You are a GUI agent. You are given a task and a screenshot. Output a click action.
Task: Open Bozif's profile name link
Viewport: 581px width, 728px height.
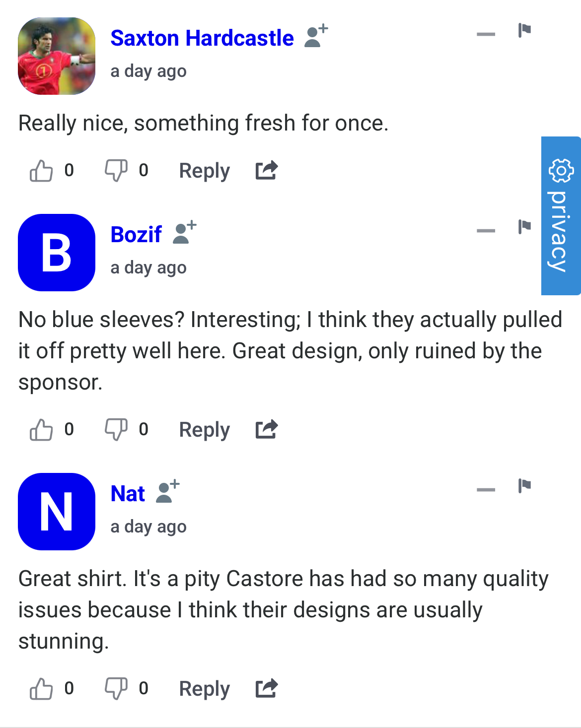click(x=136, y=235)
